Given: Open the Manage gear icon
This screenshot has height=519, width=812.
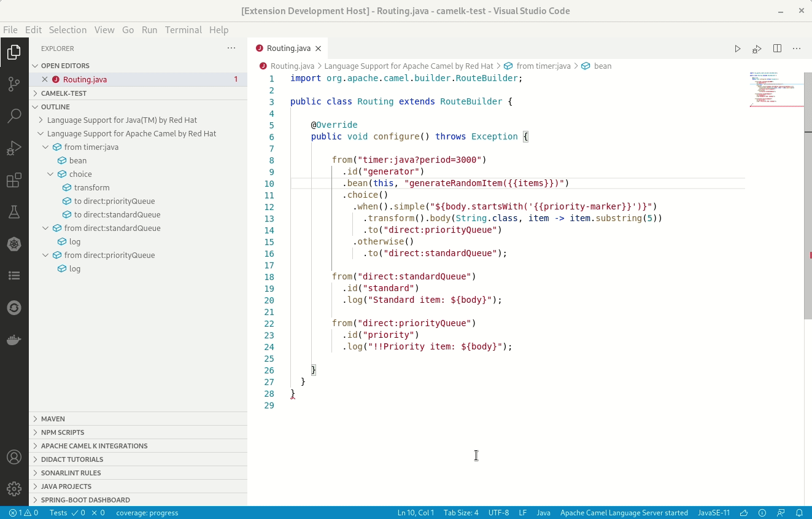Looking at the screenshot, I should tap(14, 489).
